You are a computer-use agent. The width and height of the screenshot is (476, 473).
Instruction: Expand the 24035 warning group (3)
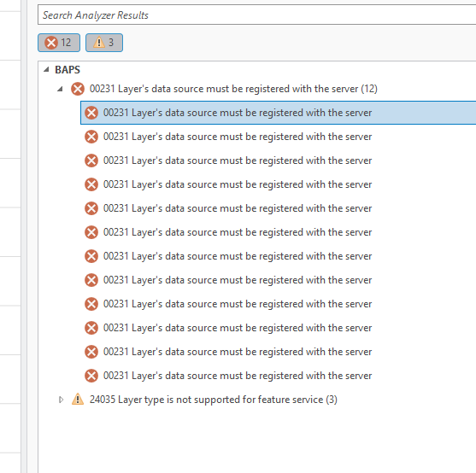61,400
